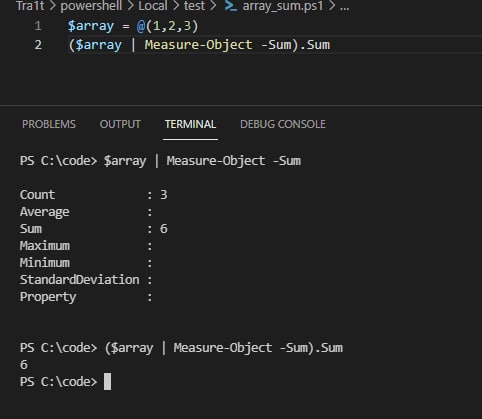The width and height of the screenshot is (482, 419).
Task: Click the StandardDeviation row in terminal output
Action: point(86,280)
